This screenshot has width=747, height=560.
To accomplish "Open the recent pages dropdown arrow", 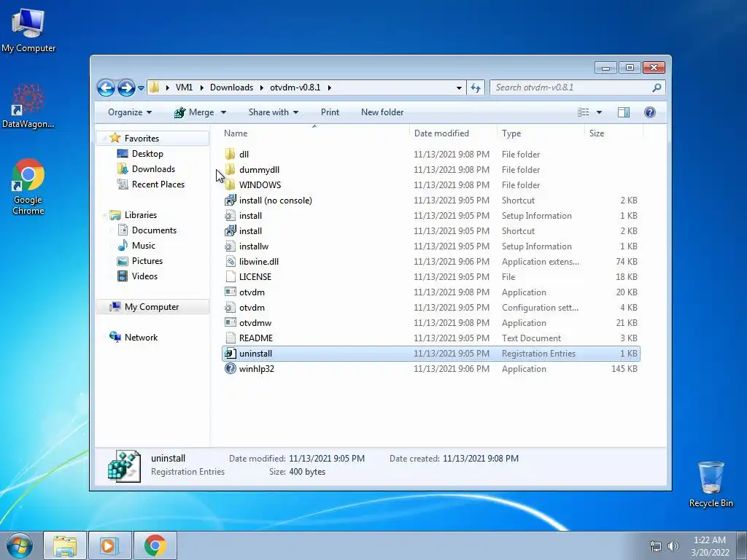I will (141, 88).
